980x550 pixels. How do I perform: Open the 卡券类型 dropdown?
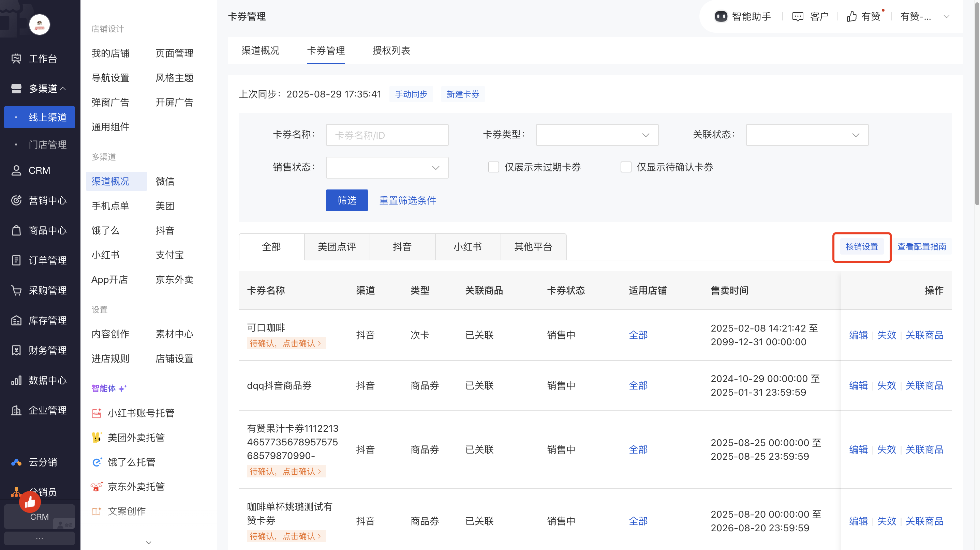(597, 135)
